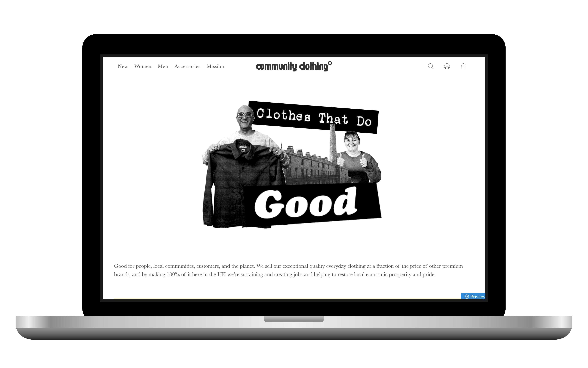Select the Mission navigation tab

click(215, 66)
